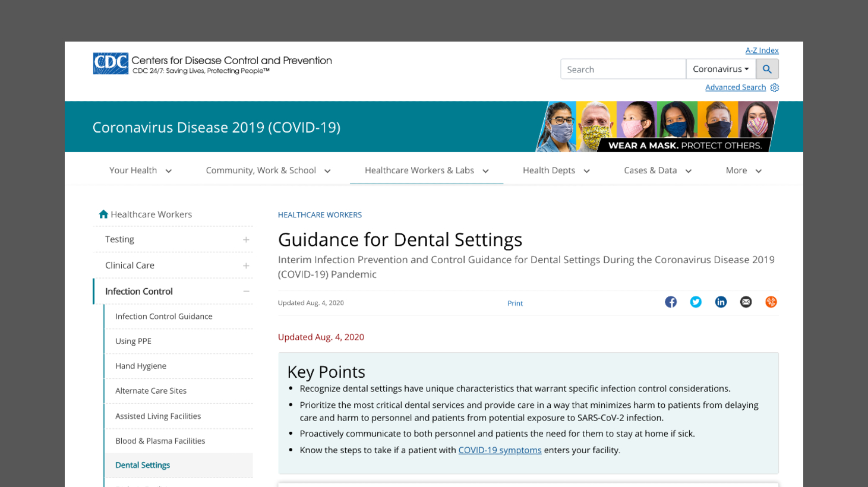Open the Healthcare Workers & Labs menu
This screenshot has width=868, height=487.
426,170
